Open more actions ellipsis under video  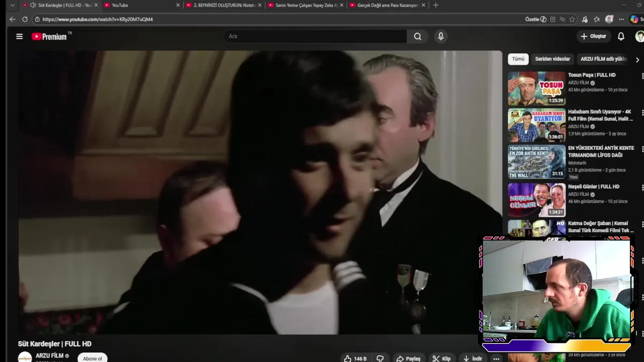[496, 358]
